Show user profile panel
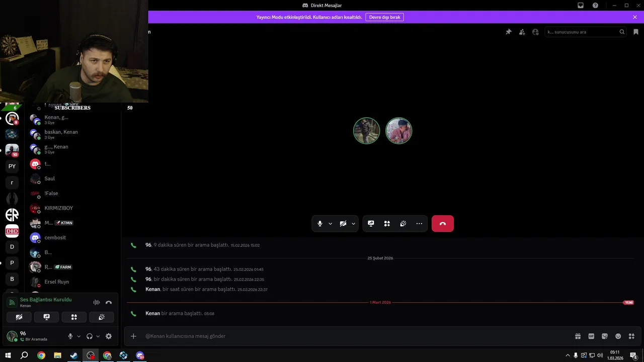 click(x=535, y=32)
